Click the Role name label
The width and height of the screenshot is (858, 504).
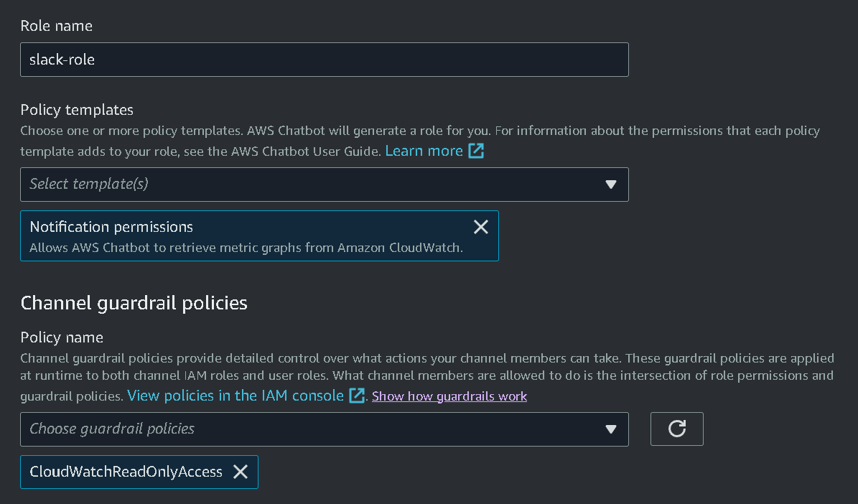(x=56, y=26)
